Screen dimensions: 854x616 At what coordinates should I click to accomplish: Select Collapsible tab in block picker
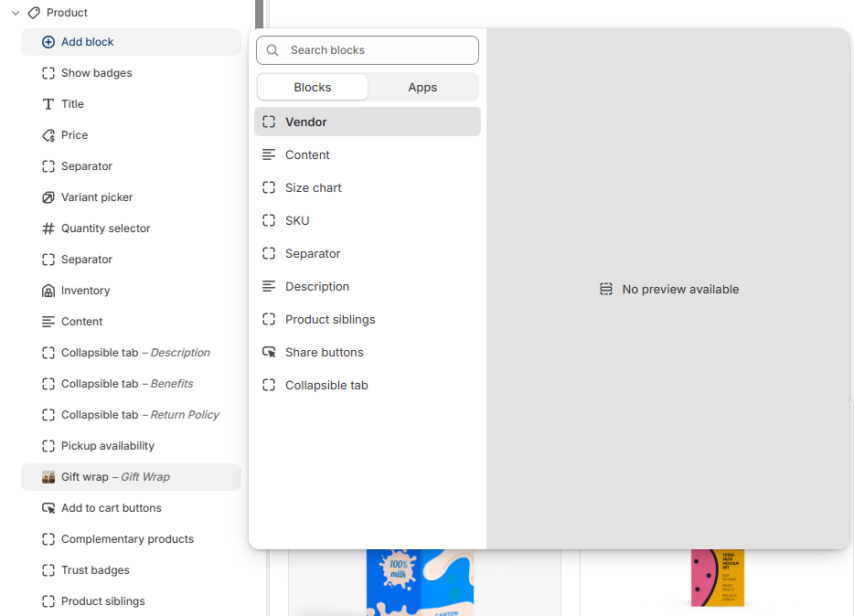[368, 386]
